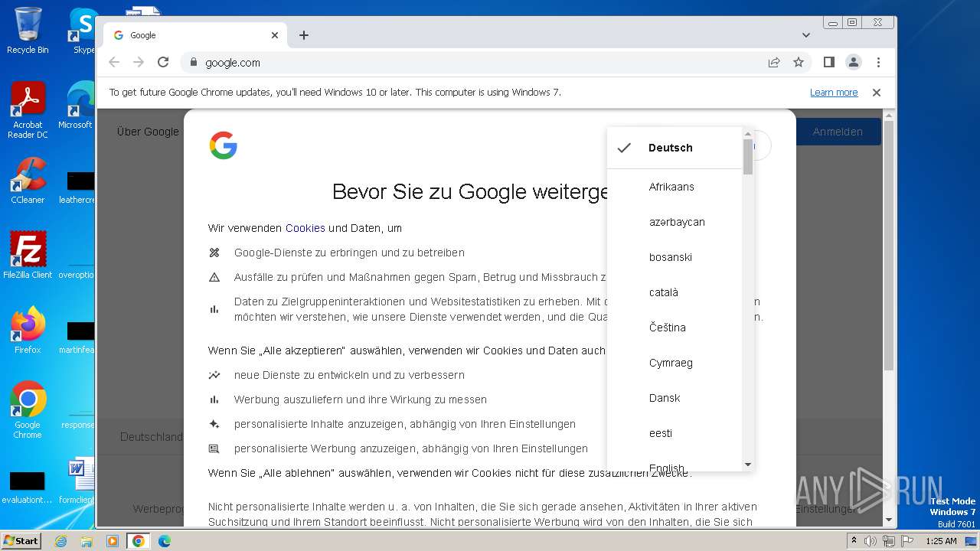The height and width of the screenshot is (551, 980).
Task: Click the language list scroll-down arrow
Action: (x=748, y=465)
